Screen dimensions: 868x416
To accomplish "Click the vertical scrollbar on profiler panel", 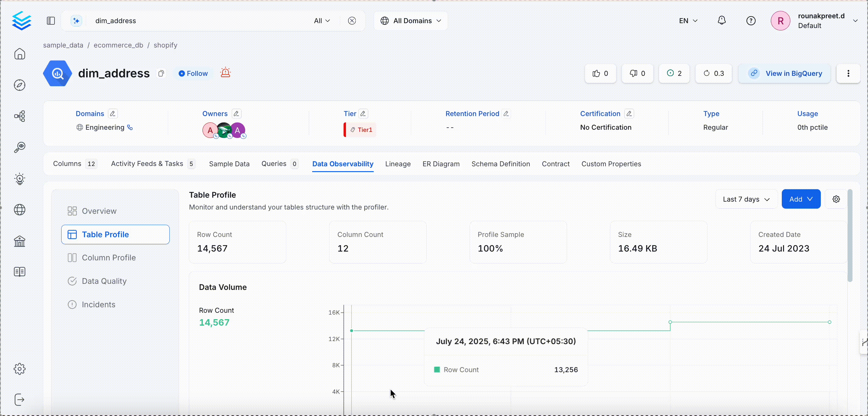I will pos(849,236).
